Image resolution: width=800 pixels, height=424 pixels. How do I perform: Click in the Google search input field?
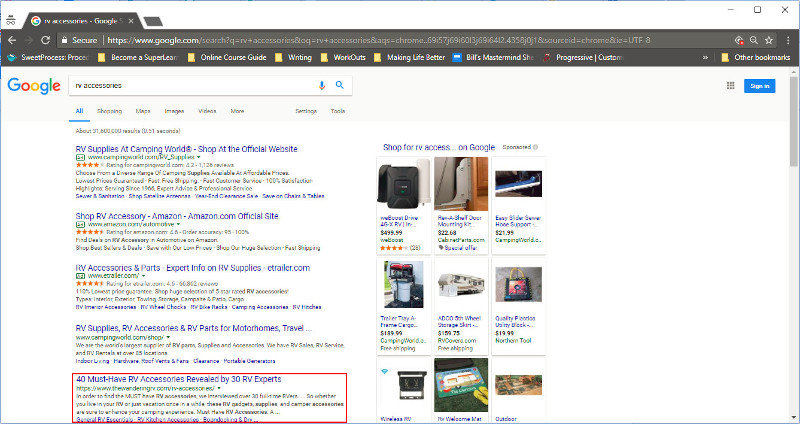[x=194, y=86]
